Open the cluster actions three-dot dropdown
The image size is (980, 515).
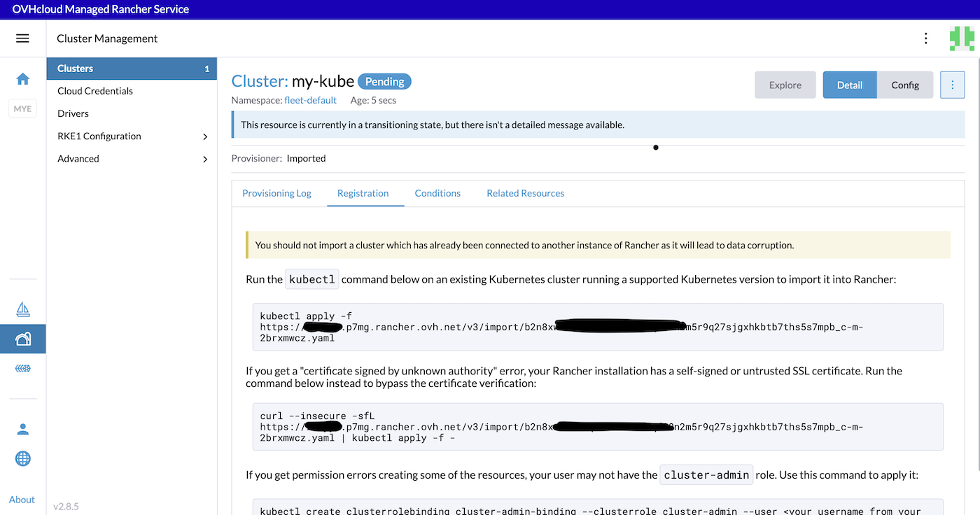[x=952, y=85]
